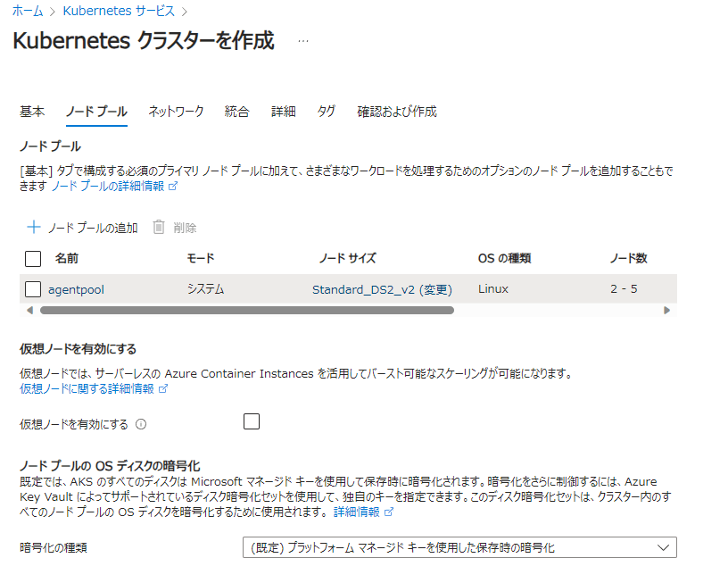Image resolution: width=728 pixels, height=583 pixels.
Task: Click the ノード数 column header
Action: click(x=629, y=258)
